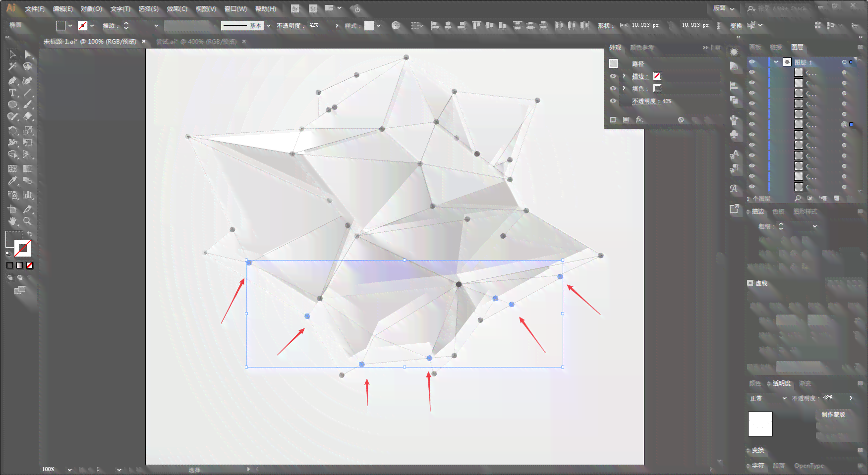Select the Lasso tool
Screen dimensions: 868x475
[28, 67]
